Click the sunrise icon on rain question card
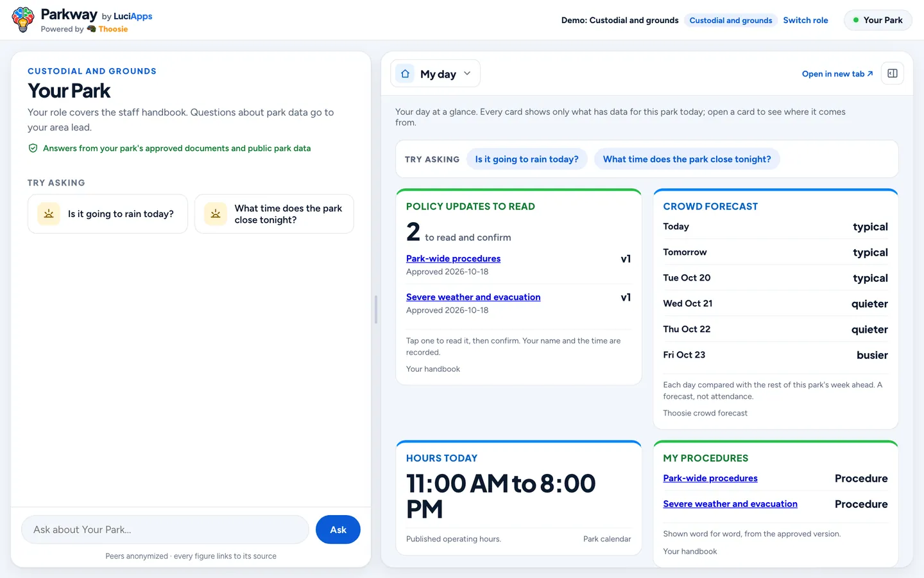The height and width of the screenshot is (578, 924). pyautogui.click(x=49, y=214)
